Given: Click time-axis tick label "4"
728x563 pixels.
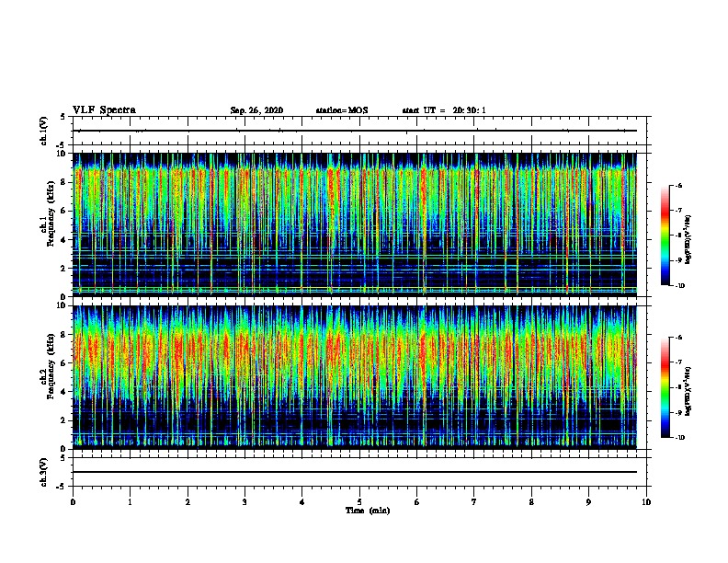Looking at the screenshot, I should [302, 502].
